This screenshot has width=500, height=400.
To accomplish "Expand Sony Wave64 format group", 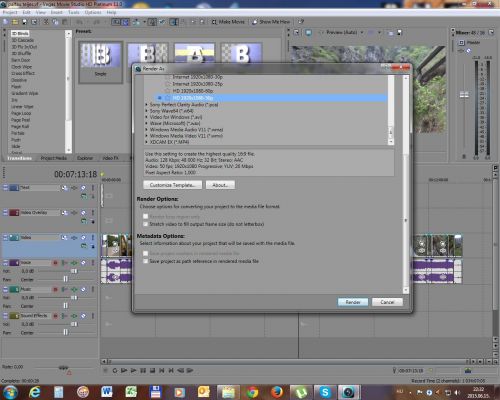I will (146, 111).
